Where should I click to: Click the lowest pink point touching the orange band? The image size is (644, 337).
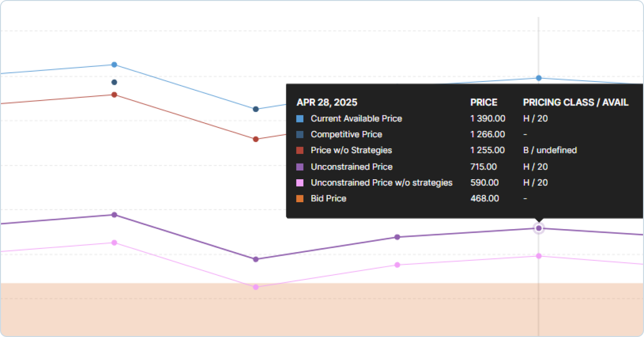(256, 287)
